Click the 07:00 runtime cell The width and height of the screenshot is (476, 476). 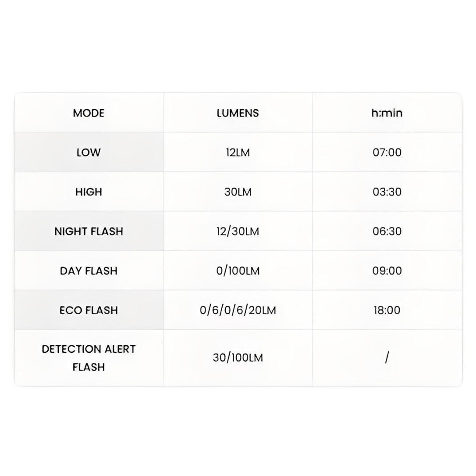coord(387,153)
